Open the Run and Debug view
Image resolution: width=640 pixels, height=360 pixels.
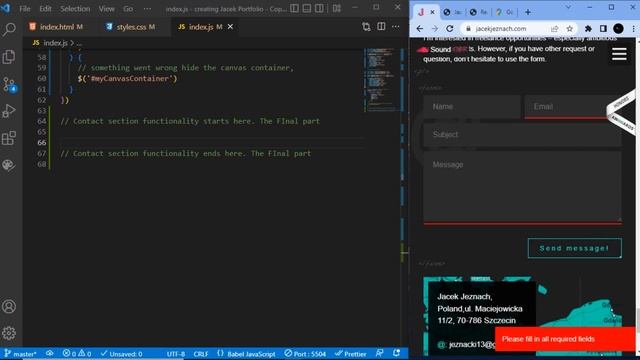coord(9,111)
